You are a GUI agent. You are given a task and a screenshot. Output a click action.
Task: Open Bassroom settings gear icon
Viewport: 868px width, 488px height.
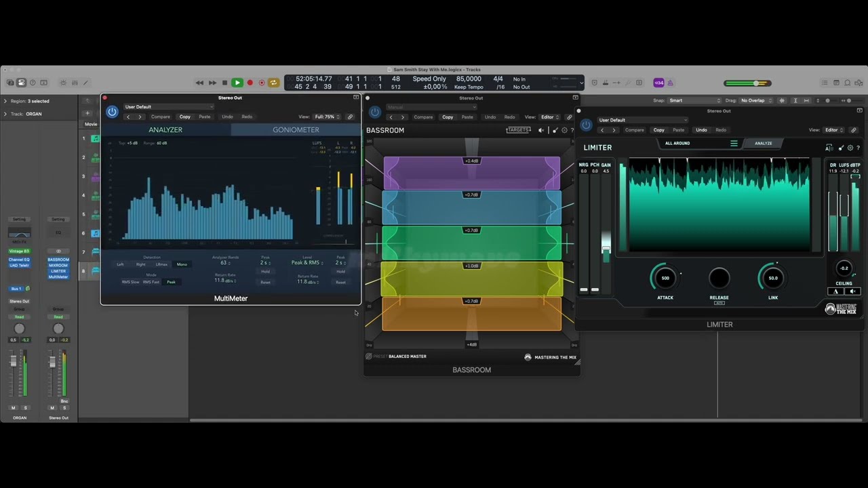point(564,130)
